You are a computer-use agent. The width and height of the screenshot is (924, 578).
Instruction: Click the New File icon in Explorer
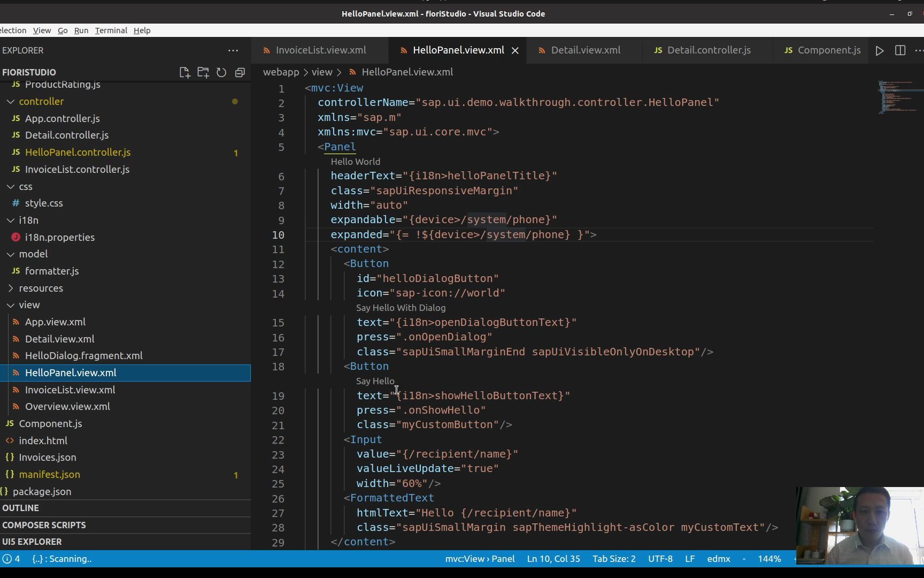pos(184,72)
